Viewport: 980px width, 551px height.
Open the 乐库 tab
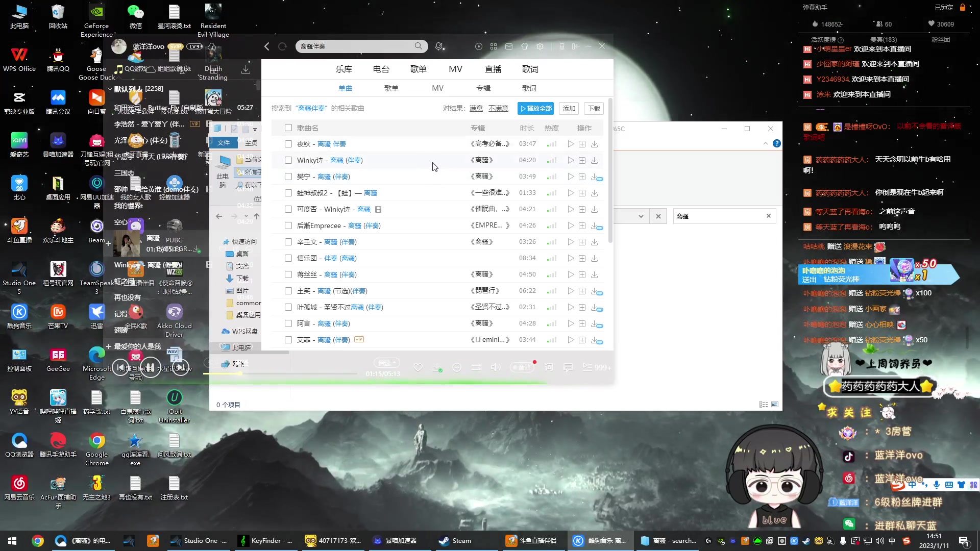pyautogui.click(x=344, y=69)
